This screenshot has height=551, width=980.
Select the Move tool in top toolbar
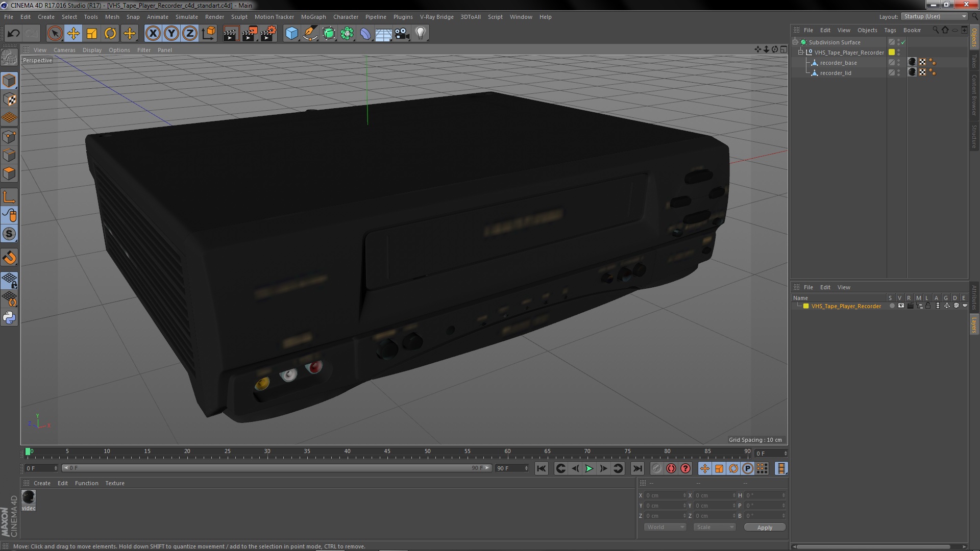click(73, 34)
